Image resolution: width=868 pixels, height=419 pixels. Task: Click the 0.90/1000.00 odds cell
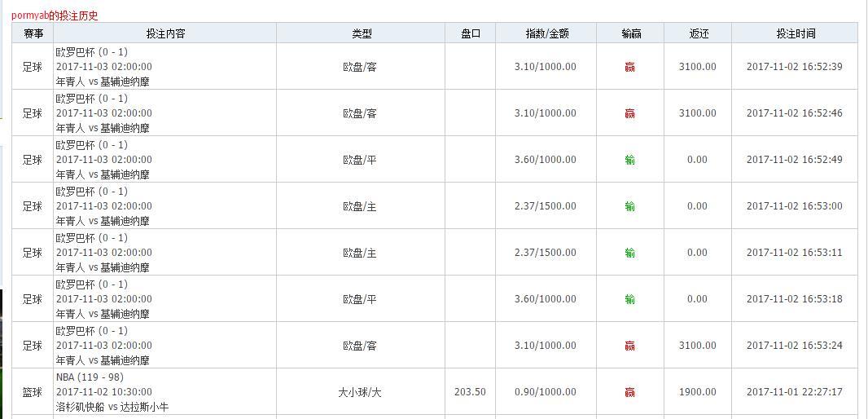click(546, 392)
